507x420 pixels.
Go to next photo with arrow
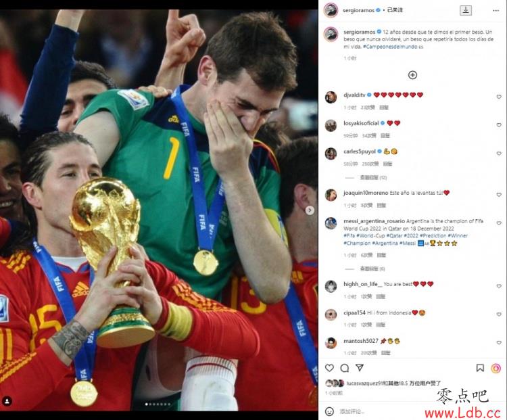310,210
